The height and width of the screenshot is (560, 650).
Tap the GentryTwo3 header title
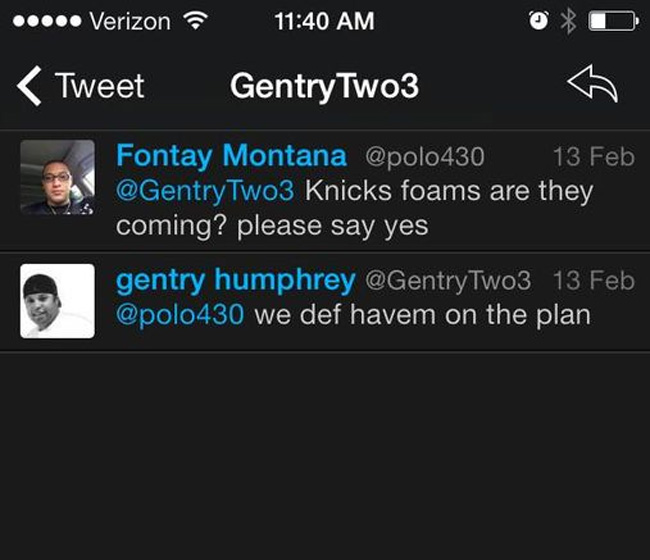pos(324,86)
